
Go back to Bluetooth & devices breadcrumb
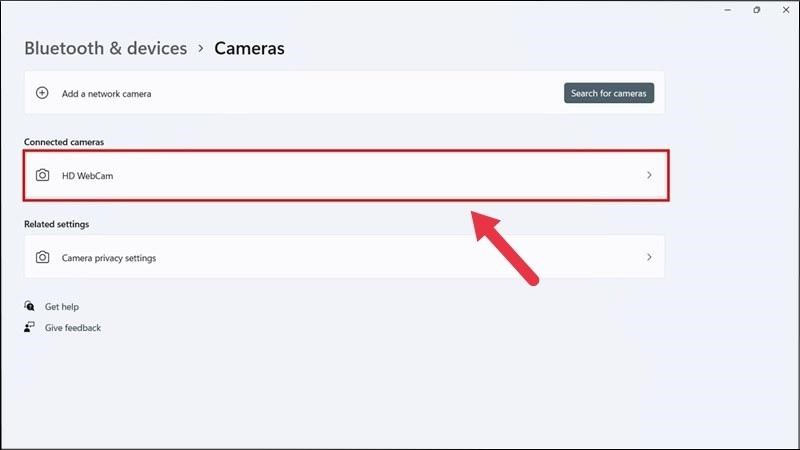coord(105,48)
